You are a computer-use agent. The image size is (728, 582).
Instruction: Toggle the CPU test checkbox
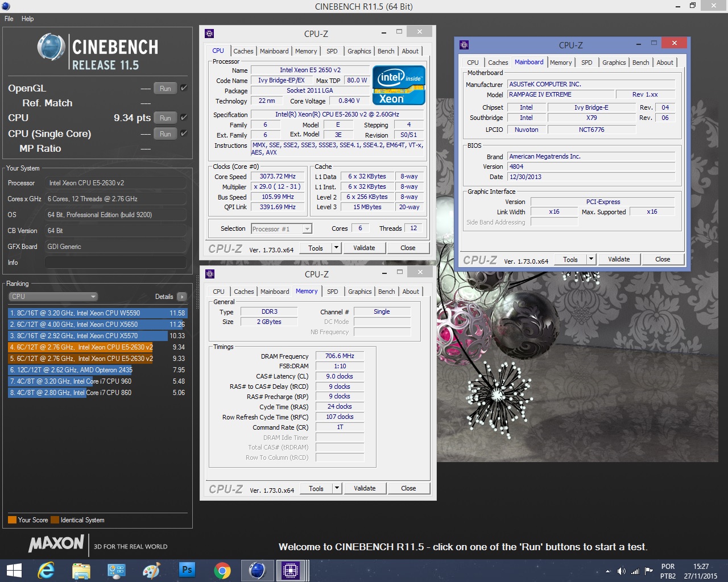tap(184, 118)
